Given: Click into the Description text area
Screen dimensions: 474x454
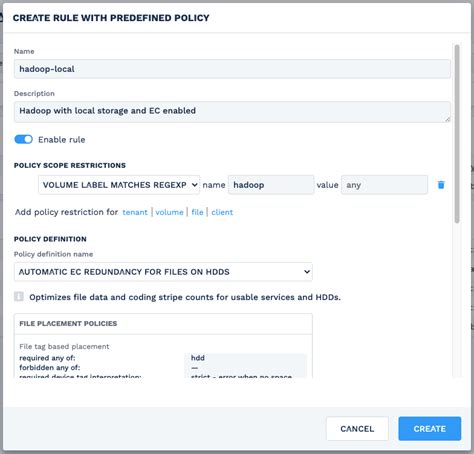Looking at the screenshot, I should [232, 112].
